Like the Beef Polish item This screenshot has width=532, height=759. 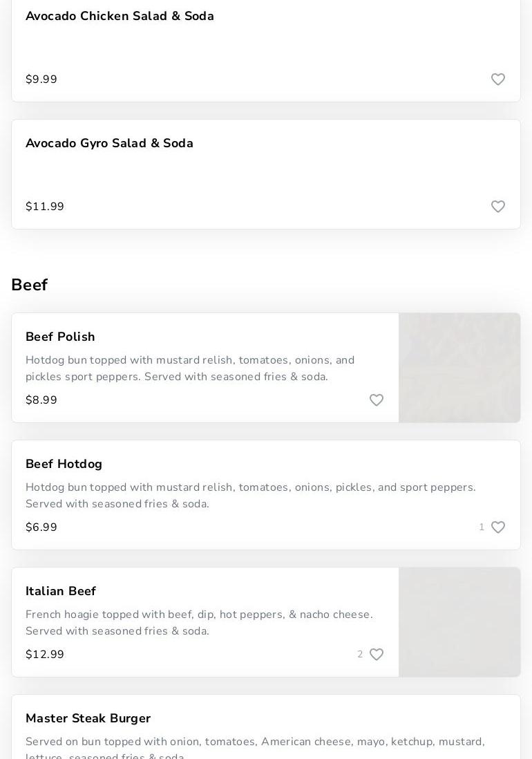377,400
